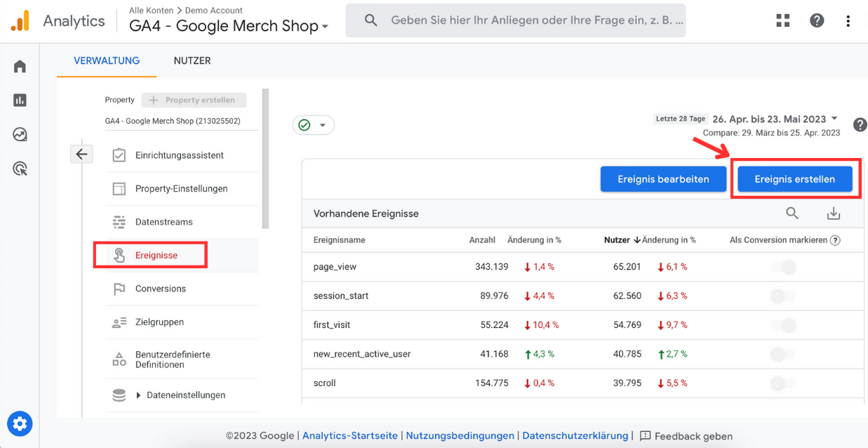
Task: Click the Benutzerdefinierte Definitionen shapes icon
Action: 119,360
